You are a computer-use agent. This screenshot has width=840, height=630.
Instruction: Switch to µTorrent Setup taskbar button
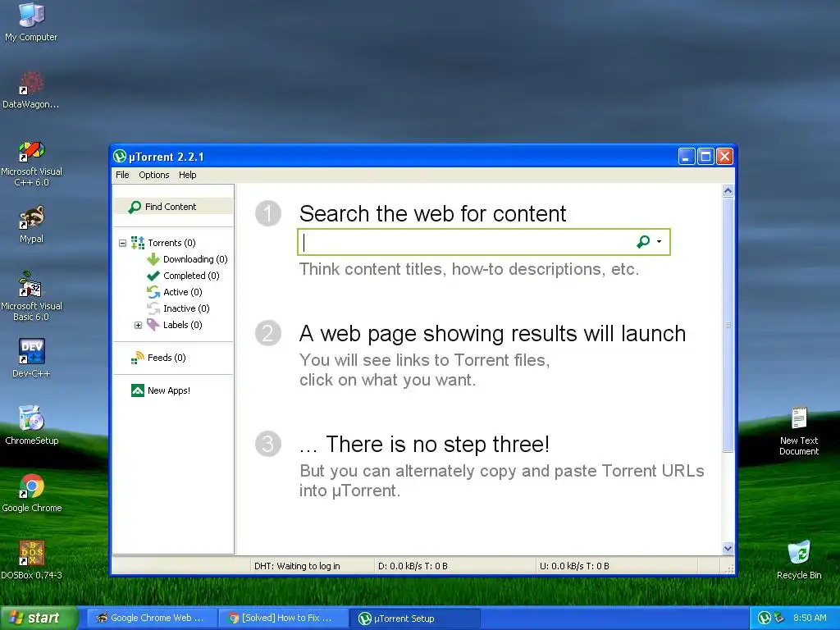tap(416, 618)
